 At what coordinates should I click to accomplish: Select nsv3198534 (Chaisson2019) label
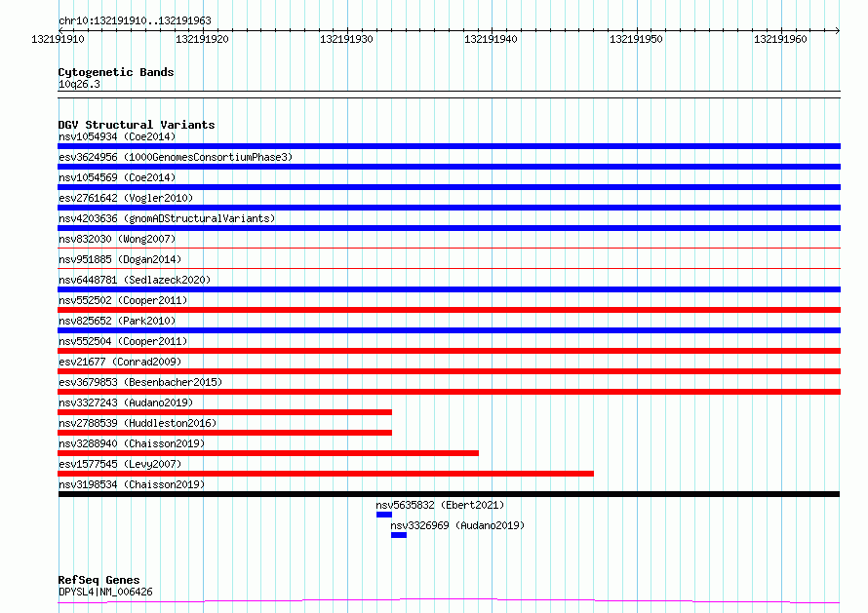(x=132, y=484)
